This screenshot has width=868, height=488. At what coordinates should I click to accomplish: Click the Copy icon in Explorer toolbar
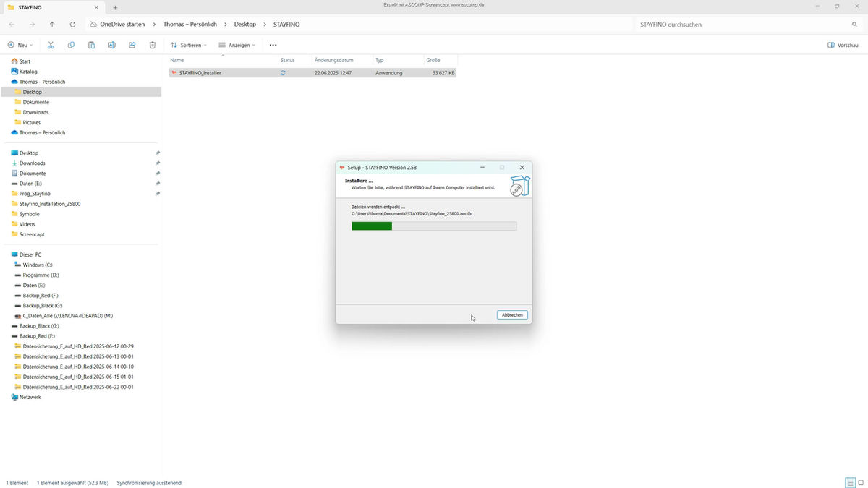click(71, 45)
